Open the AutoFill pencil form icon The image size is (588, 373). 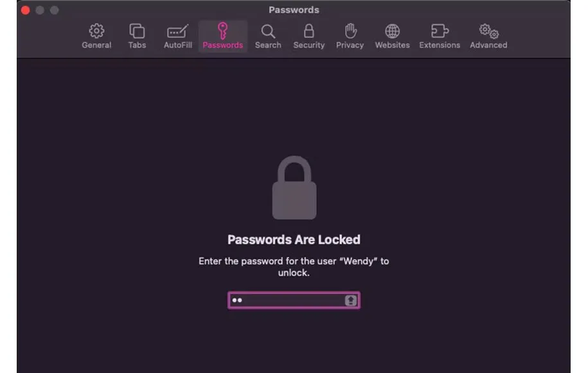tap(178, 32)
